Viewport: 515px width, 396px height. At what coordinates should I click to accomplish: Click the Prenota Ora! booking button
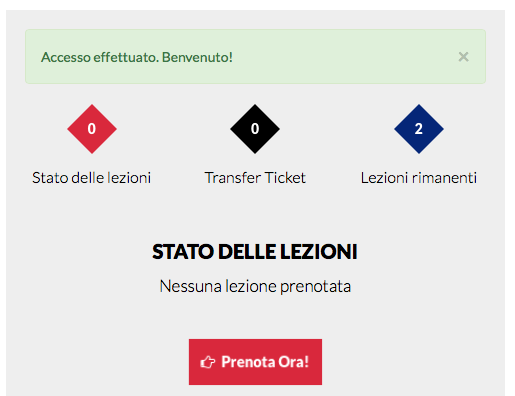255,362
